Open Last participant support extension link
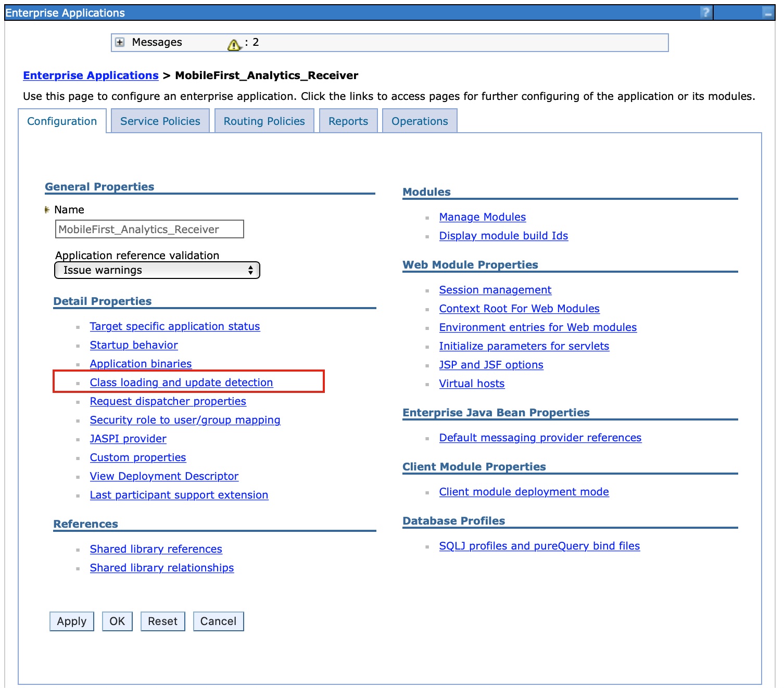The height and width of the screenshot is (688, 784). [179, 495]
